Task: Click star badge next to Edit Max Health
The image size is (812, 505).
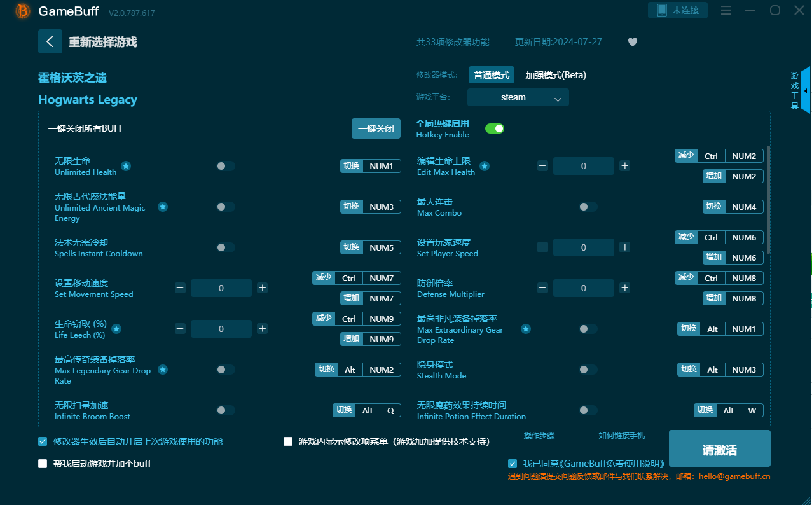Action: point(485,166)
